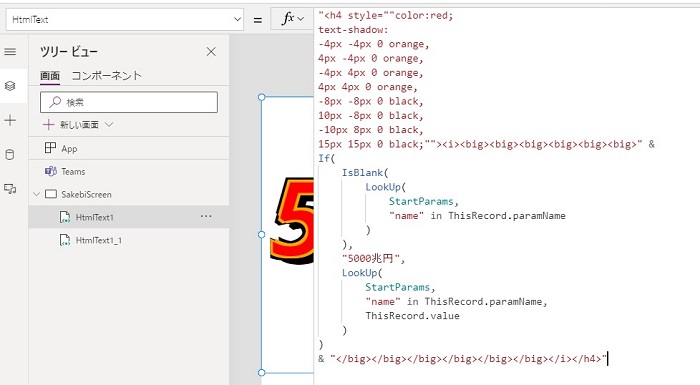Click the search magnifier icon
This screenshot has height=385, width=700.
pos(55,102)
